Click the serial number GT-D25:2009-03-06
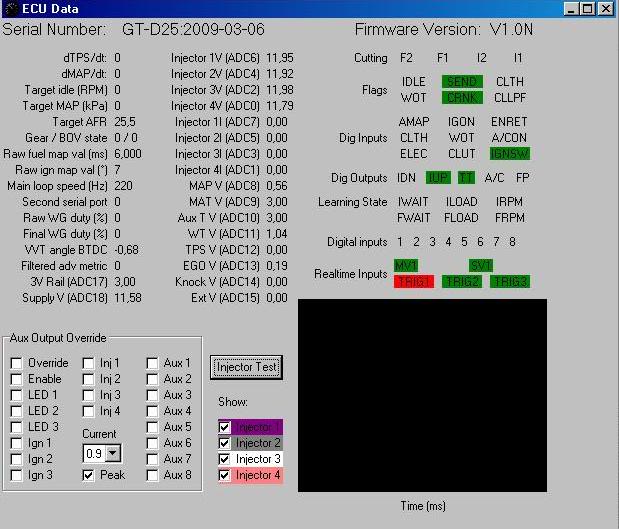Screen dimensions: 619x529 coord(193,30)
